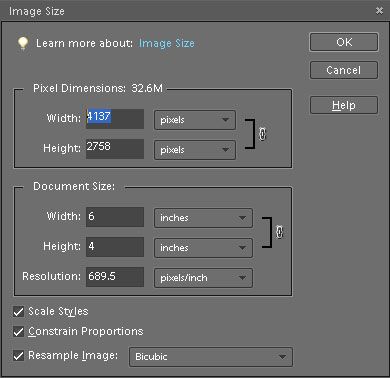The width and height of the screenshot is (390, 378).
Task: Expand the document height inches dropdown
Action: 203,248
